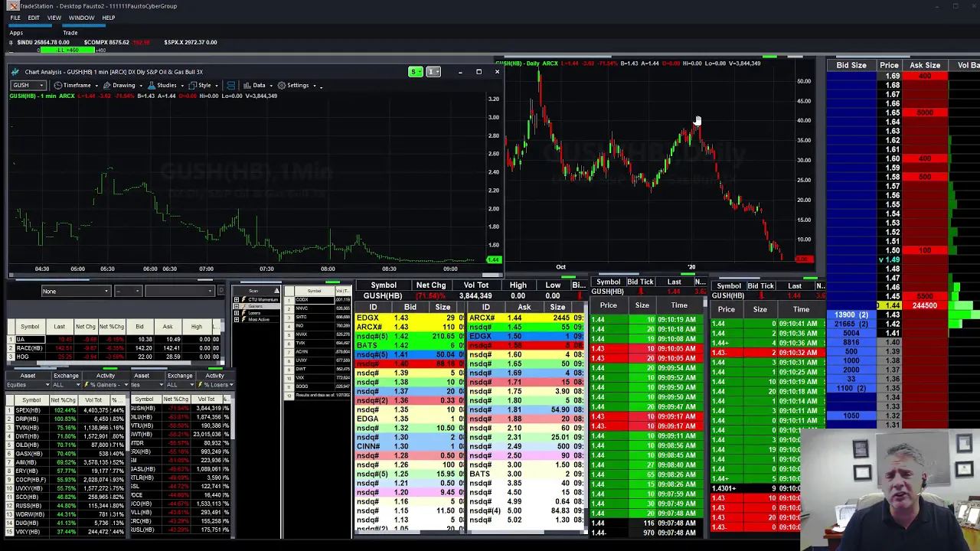Click the EDGX bid row at 1.43

(x=410, y=318)
